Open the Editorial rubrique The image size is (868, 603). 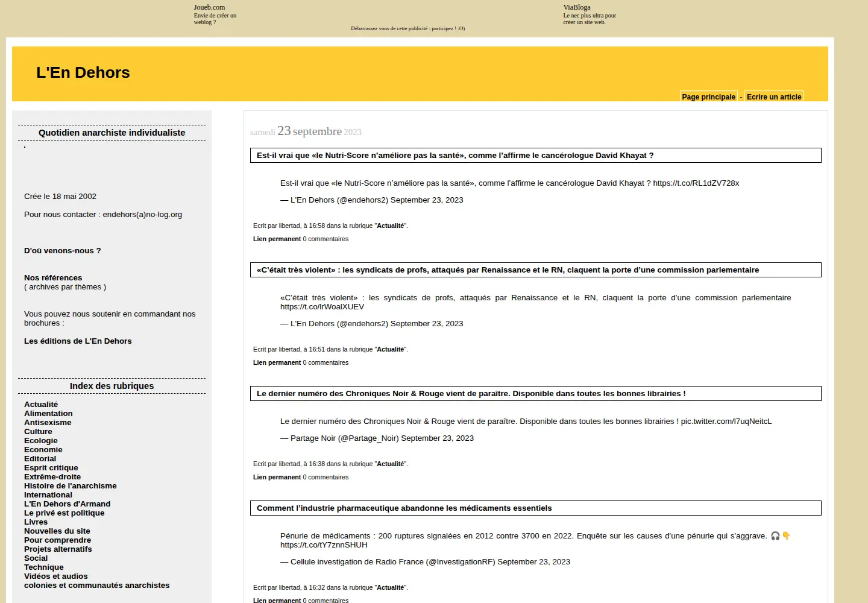coord(40,459)
